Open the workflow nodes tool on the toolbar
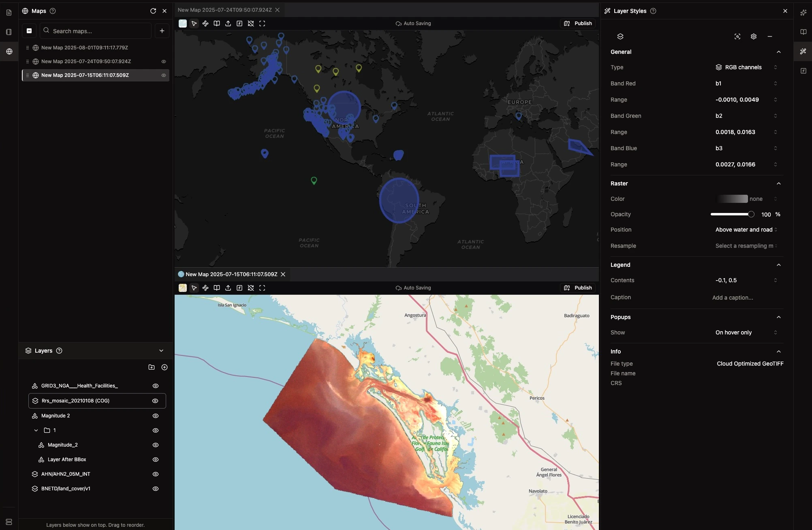The image size is (812, 530). click(205, 23)
